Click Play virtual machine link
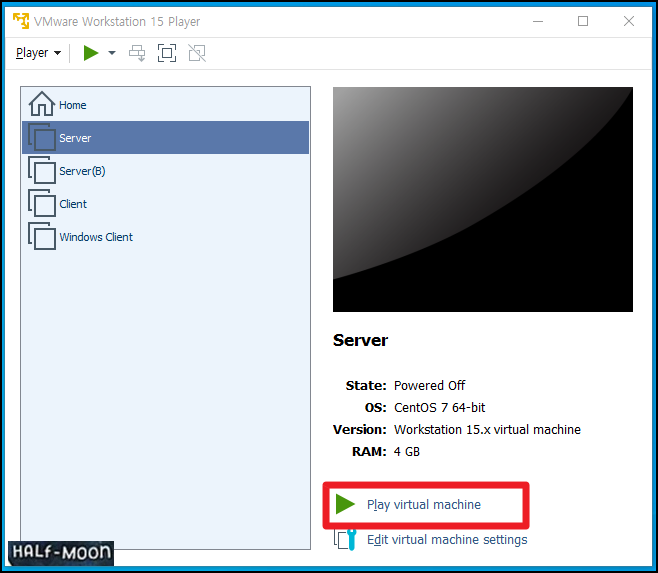Image resolution: width=658 pixels, height=573 pixels. click(x=424, y=505)
